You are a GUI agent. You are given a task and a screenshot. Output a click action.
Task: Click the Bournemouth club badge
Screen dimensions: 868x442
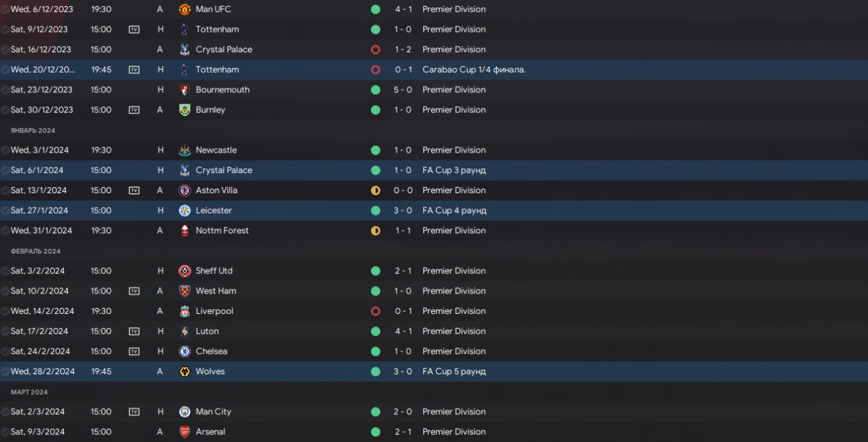(184, 89)
